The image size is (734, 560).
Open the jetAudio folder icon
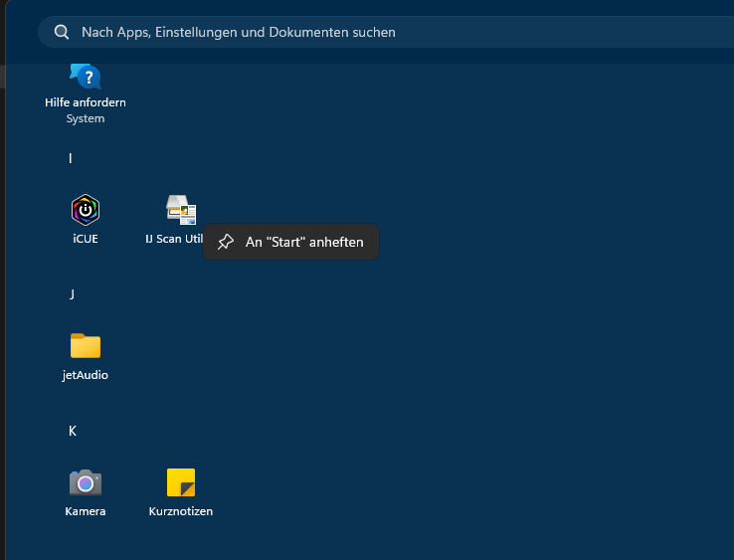click(86, 345)
